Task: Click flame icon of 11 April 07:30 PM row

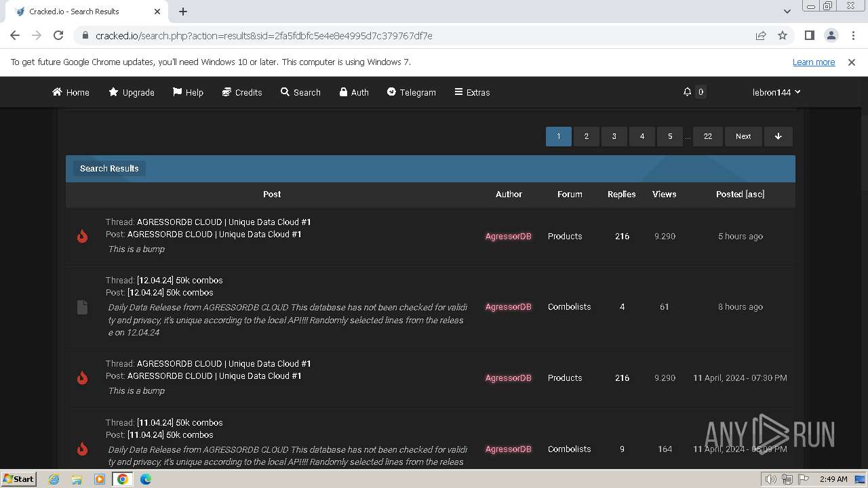Action: (82, 378)
